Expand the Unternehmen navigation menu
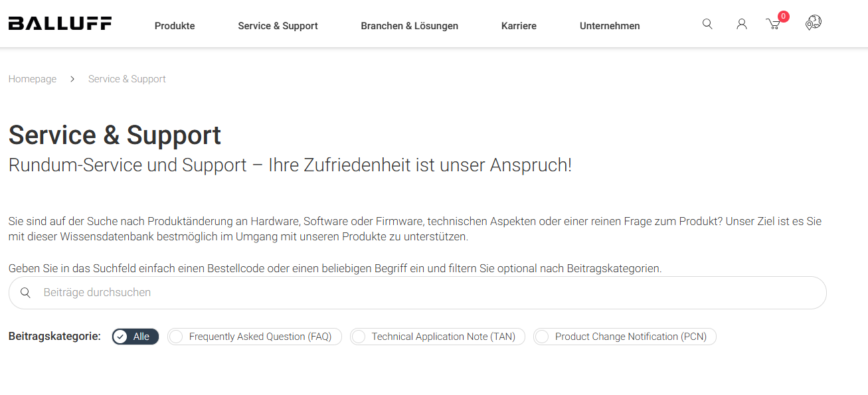This screenshot has height=395, width=868. [610, 26]
